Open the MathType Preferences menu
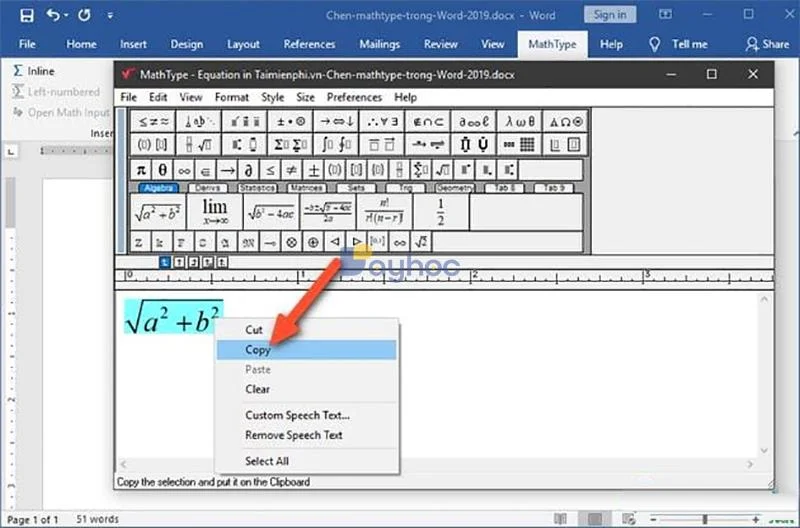The image size is (800, 528). (354, 97)
